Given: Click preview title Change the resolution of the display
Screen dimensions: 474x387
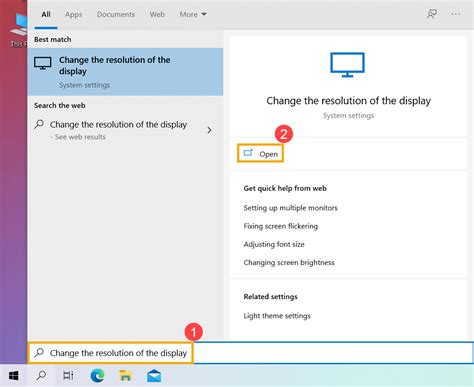Looking at the screenshot, I should point(348,101).
